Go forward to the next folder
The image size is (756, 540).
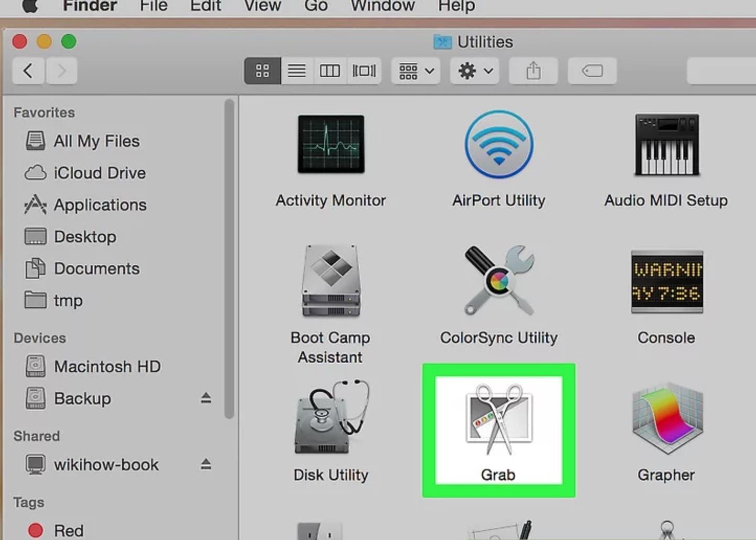61,71
